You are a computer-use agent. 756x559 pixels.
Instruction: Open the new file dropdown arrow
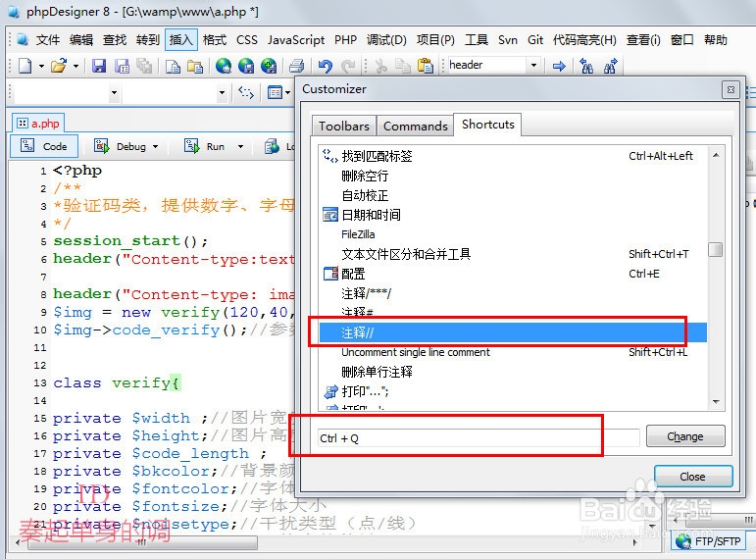coord(41,66)
